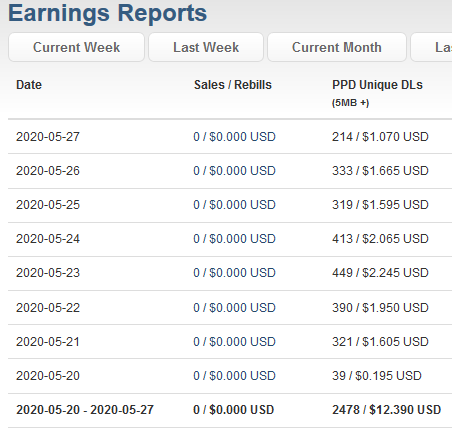Click the PPD Unique DLs column header
This screenshot has width=452, height=428.
(377, 85)
